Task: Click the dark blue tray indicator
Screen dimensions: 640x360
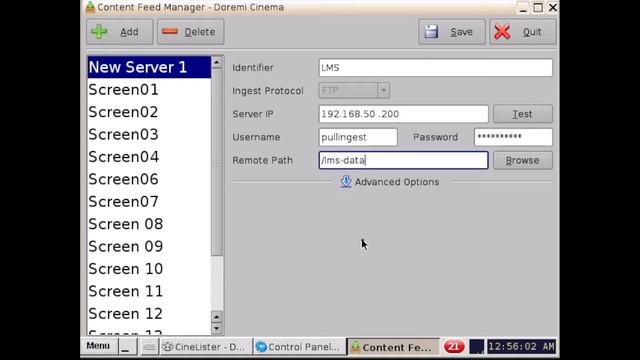Action: (476, 347)
